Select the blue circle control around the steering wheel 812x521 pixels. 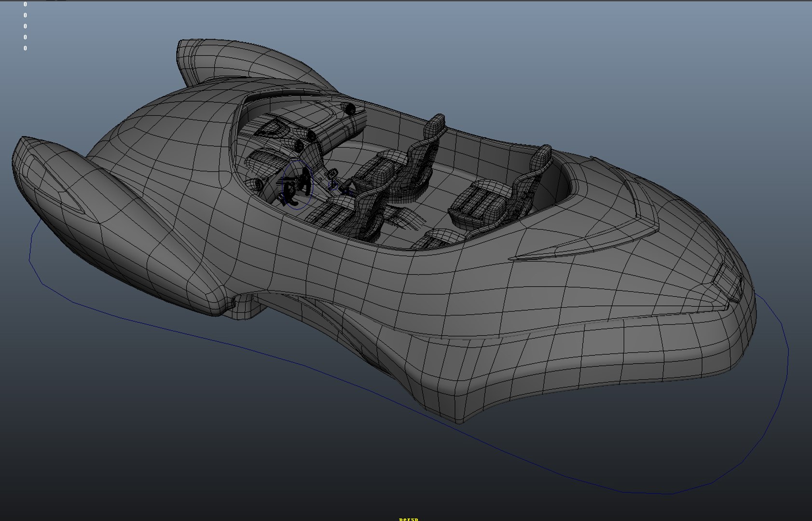(x=298, y=185)
